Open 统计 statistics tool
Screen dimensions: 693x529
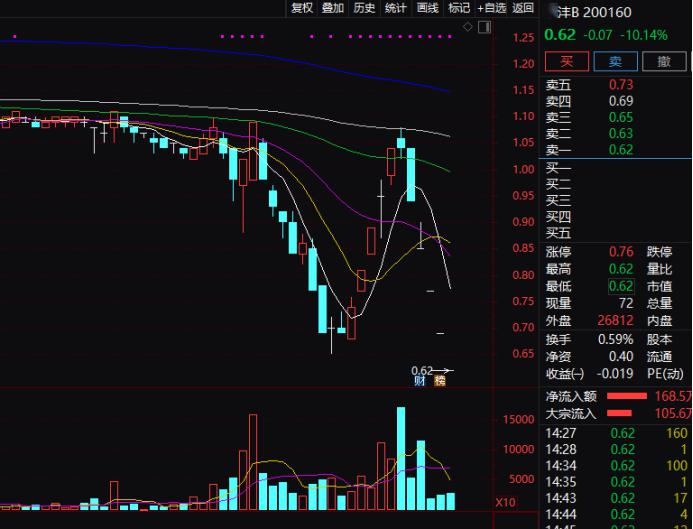(x=396, y=8)
